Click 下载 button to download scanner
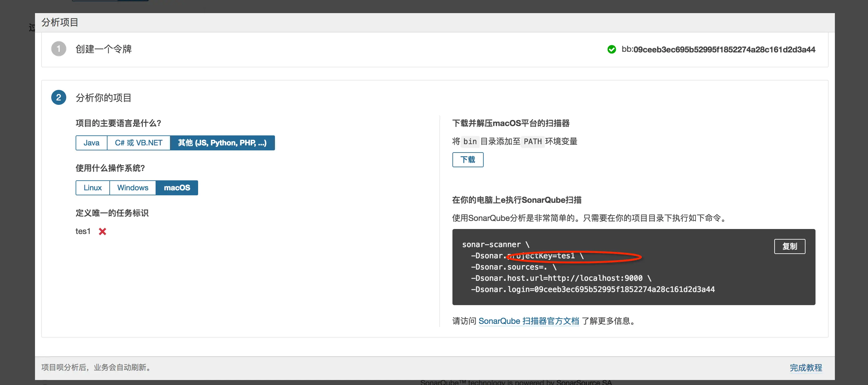Viewport: 868px width, 385px height. point(467,159)
